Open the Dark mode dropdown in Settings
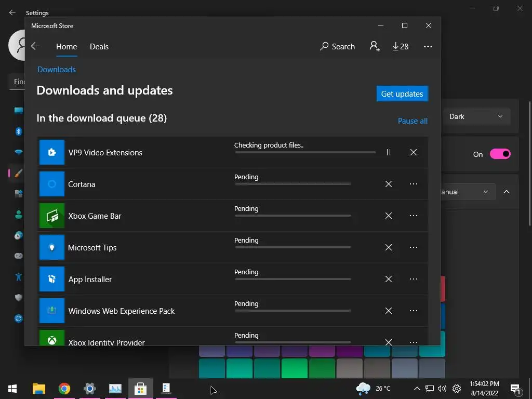532x399 pixels. coord(476,116)
